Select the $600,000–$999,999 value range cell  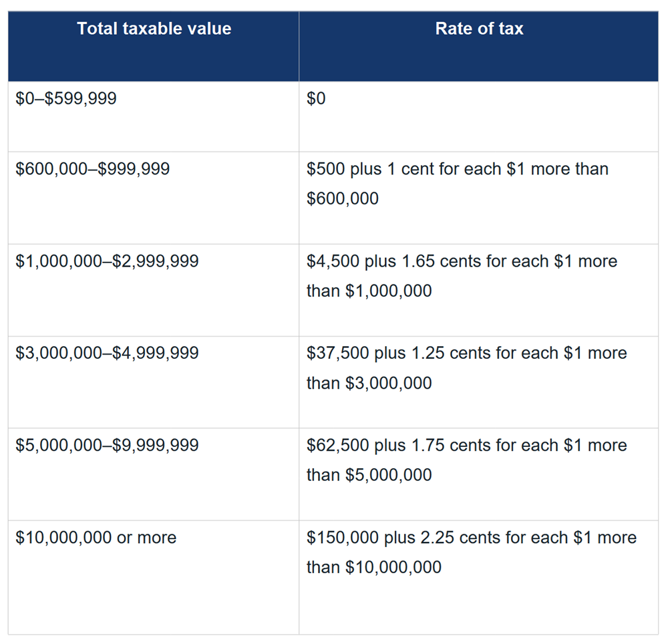93,169
